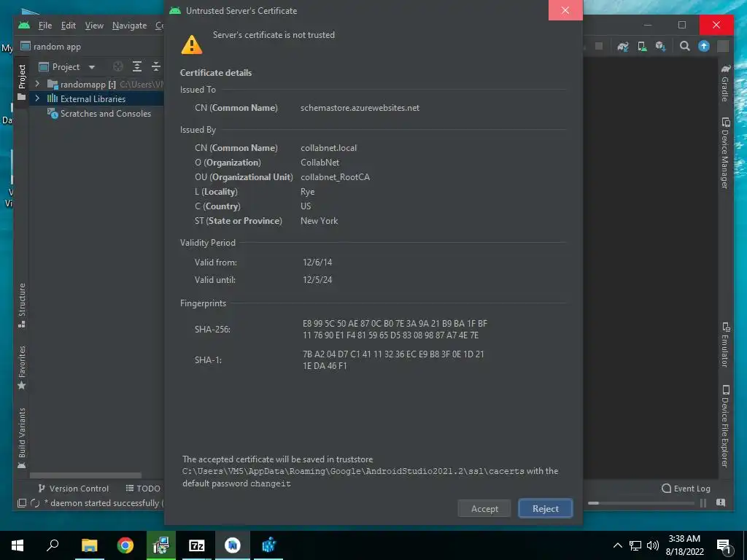Screen dimensions: 747x560
Task: Open the File menu in Android Studio
Action: (x=45, y=26)
